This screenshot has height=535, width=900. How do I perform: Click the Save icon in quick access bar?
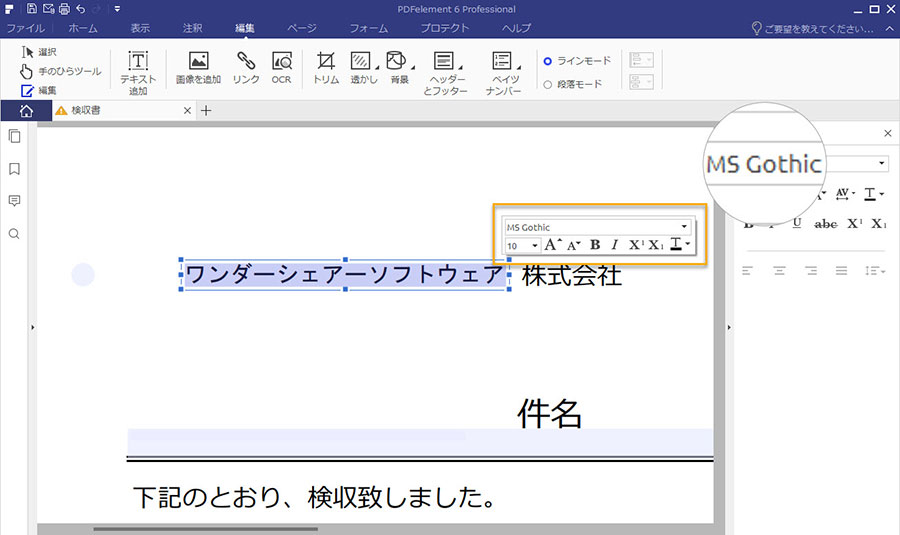click(32, 9)
